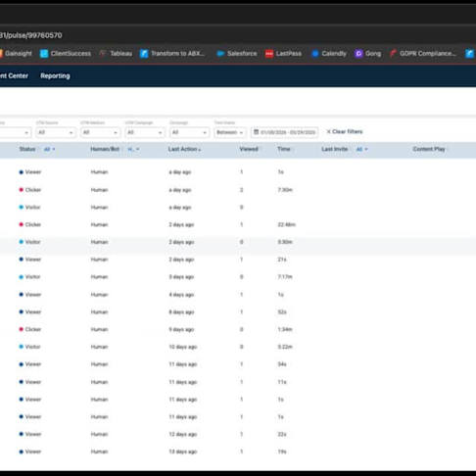Open the Gong bookmark
This screenshot has height=476, width=476.
coord(368,54)
